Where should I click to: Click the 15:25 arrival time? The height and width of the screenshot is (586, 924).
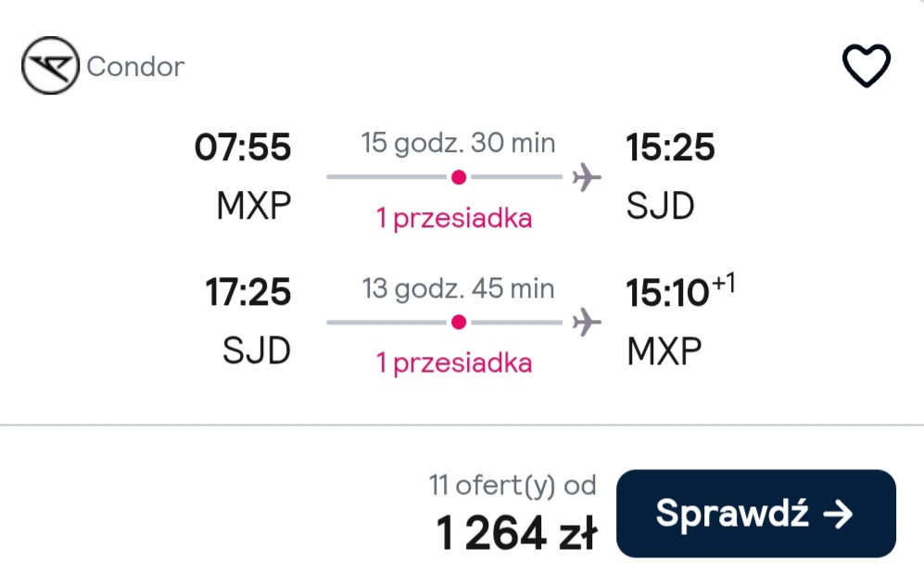tap(670, 146)
